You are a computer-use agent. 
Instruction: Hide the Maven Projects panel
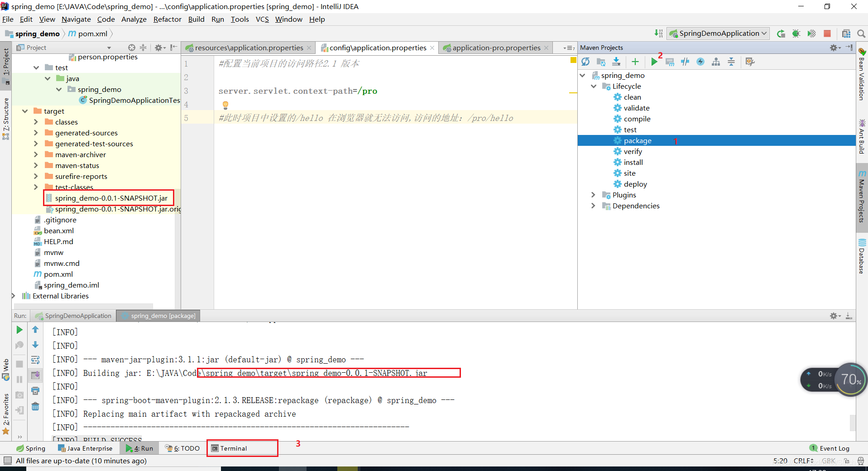coord(849,48)
